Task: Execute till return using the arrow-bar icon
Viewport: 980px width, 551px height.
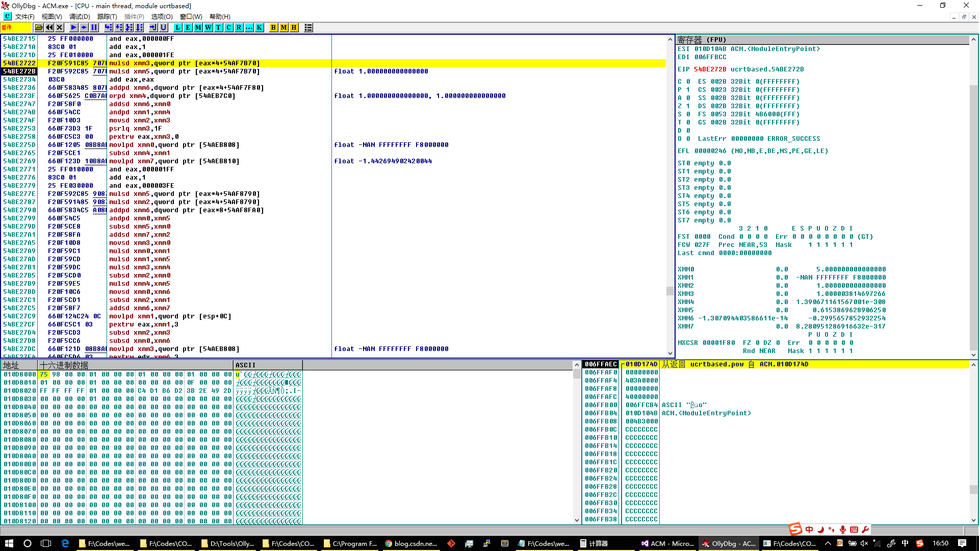Action: (153, 28)
